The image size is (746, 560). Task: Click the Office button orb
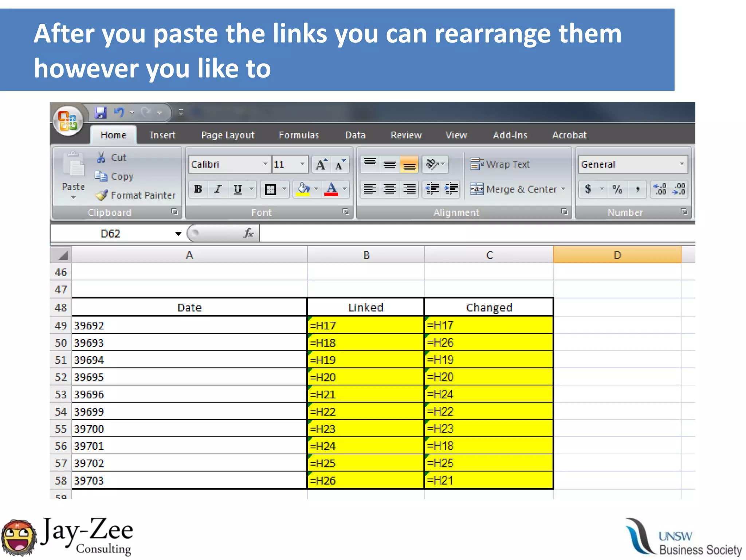(68, 120)
